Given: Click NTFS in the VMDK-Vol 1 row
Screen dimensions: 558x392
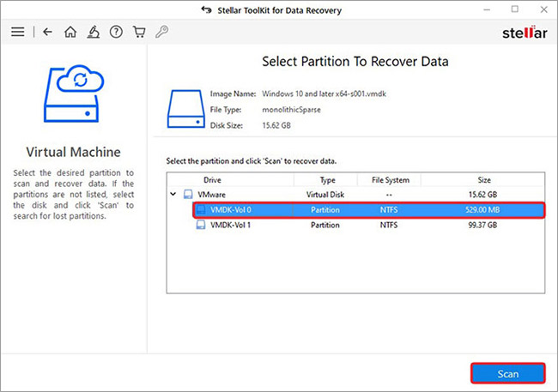Looking at the screenshot, I should pyautogui.click(x=389, y=225).
